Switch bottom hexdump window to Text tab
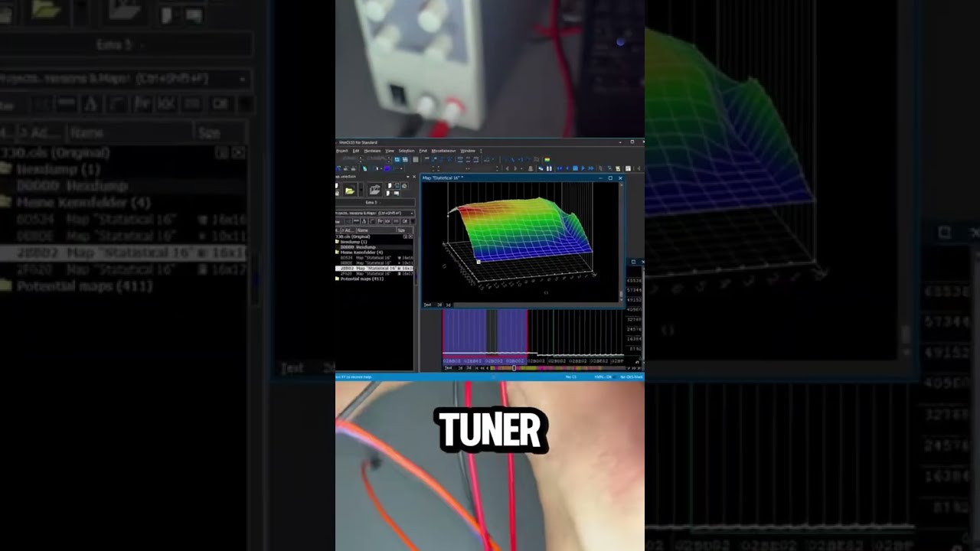Viewport: 980px width, 551px height. coord(448,368)
